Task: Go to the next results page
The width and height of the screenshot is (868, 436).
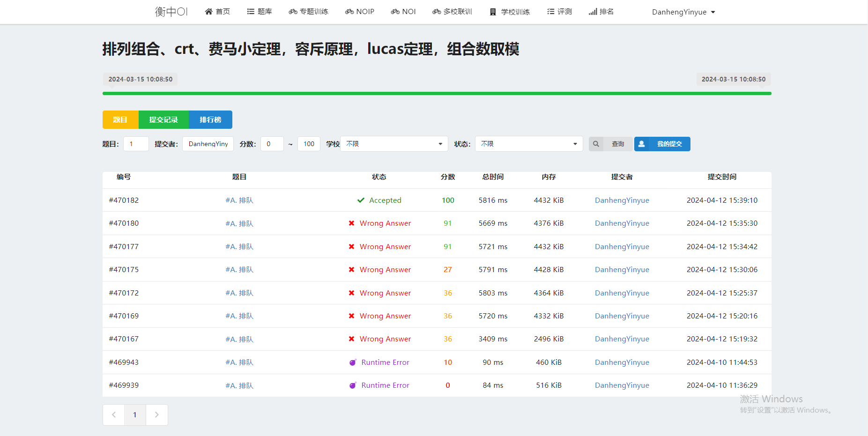Action: click(x=157, y=415)
